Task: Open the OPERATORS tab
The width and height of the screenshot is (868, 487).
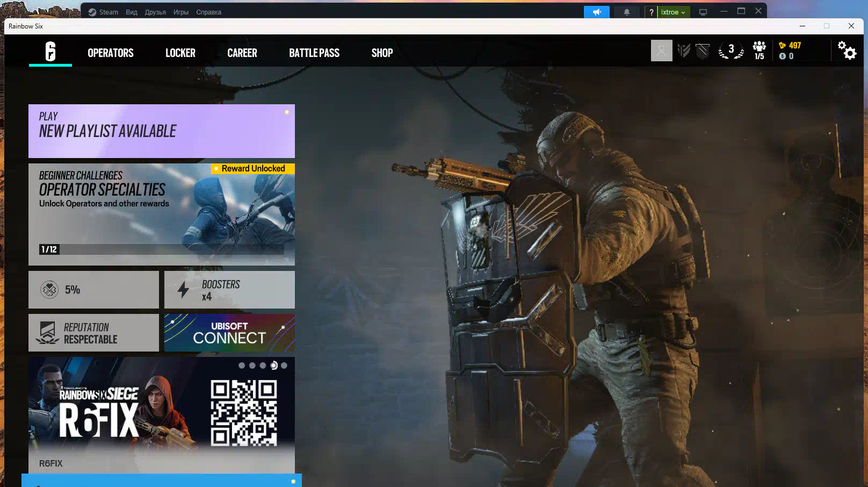Action: (111, 53)
